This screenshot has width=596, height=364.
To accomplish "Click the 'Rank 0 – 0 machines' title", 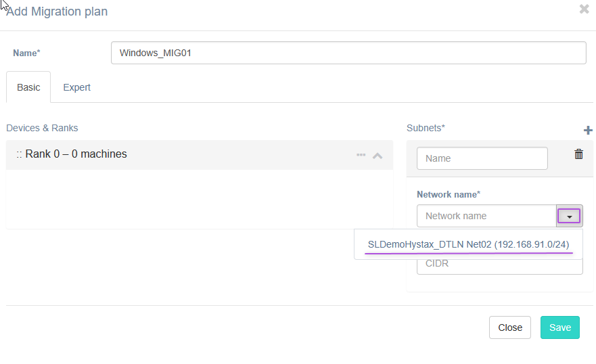I will coord(76,154).
